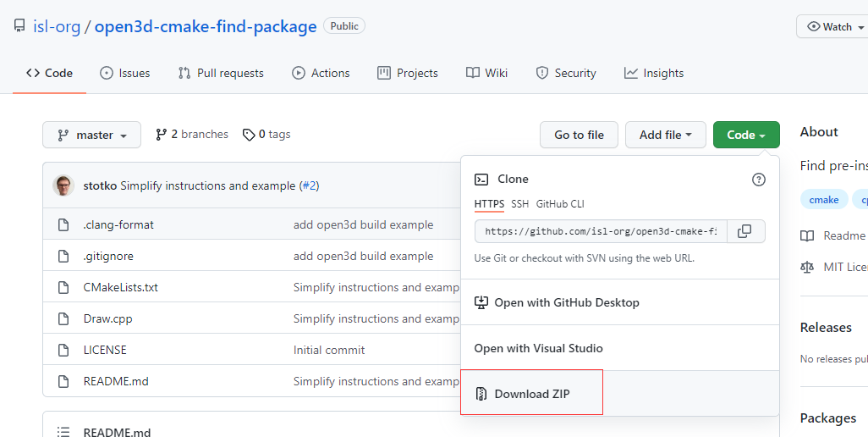The height and width of the screenshot is (437, 868).
Task: Click the desktop download icon beside Open with GitHub Desktop
Action: pos(481,302)
